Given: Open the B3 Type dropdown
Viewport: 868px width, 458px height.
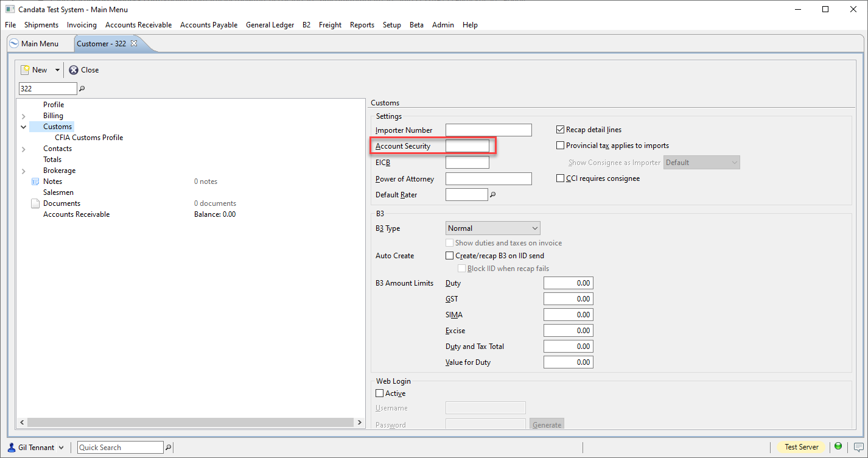Looking at the screenshot, I should pos(493,228).
